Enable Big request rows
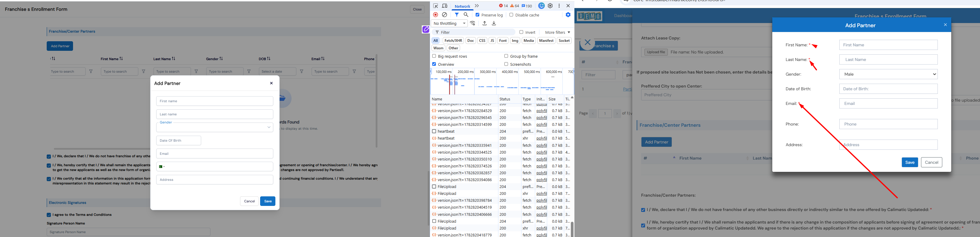 tap(434, 56)
